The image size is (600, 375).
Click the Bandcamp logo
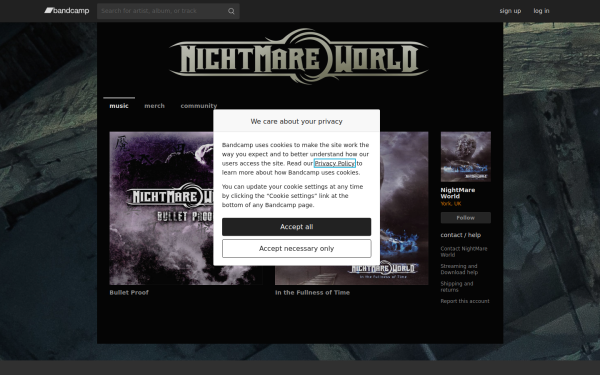coord(67,11)
